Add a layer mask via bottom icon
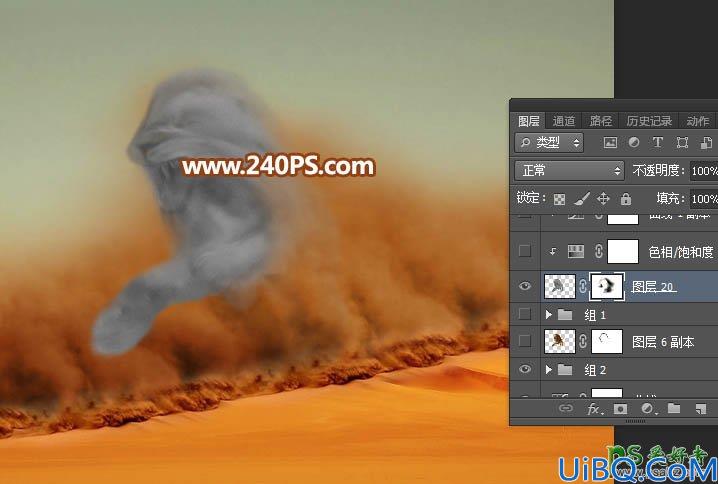The height and width of the screenshot is (484, 718). (620, 408)
